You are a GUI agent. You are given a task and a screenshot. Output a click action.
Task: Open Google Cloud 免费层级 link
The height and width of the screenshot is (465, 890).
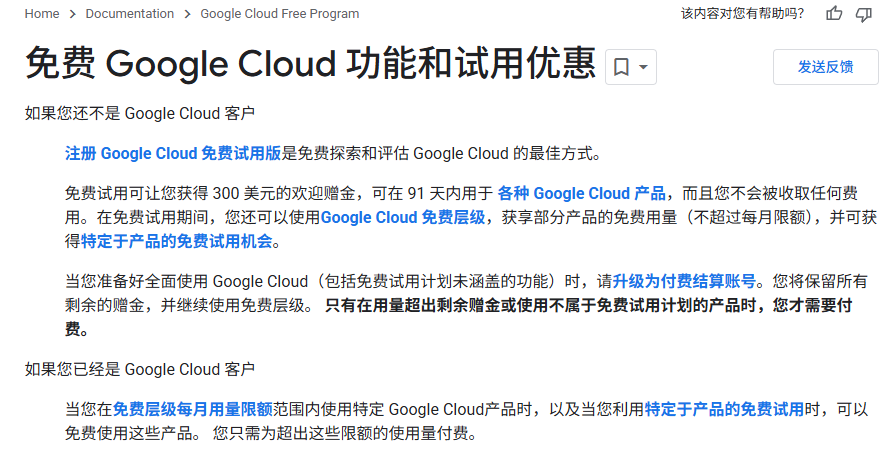coord(403,217)
